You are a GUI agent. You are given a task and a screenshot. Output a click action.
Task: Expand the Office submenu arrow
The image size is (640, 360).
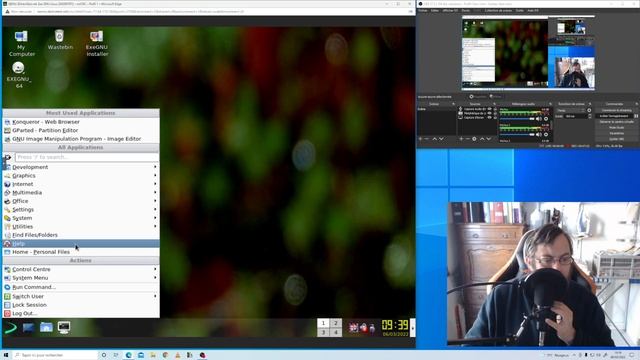point(155,201)
